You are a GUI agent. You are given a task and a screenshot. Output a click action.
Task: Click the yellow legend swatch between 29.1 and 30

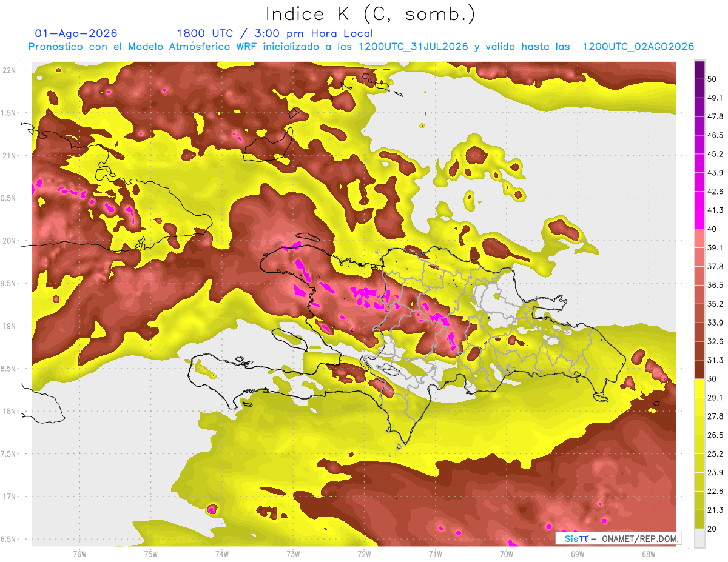coord(699,388)
